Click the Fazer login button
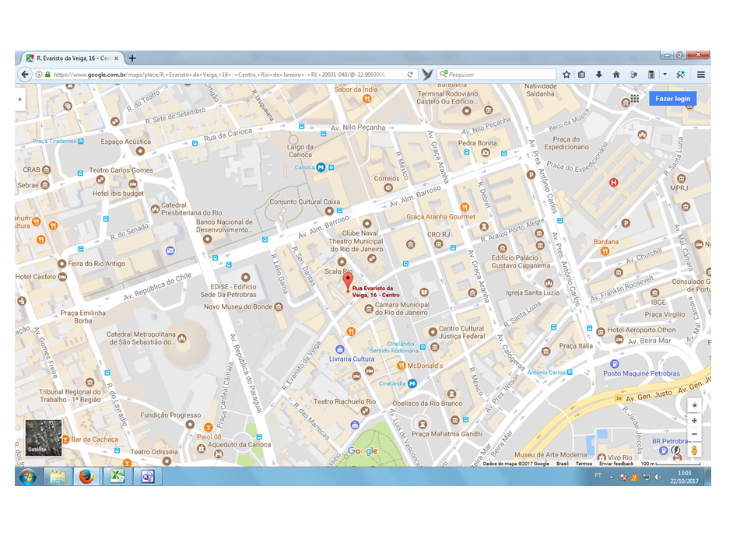The height and width of the screenshot is (560, 747). [672, 99]
